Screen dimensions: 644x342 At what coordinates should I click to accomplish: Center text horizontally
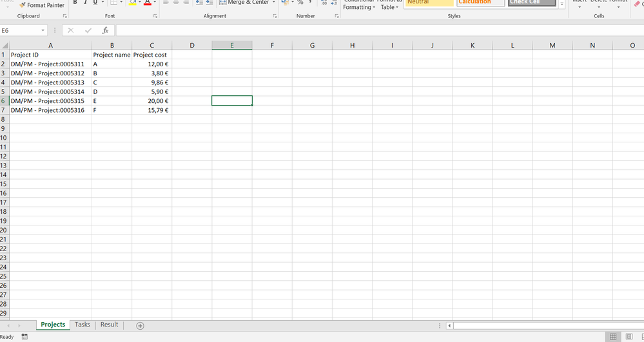(x=176, y=2)
